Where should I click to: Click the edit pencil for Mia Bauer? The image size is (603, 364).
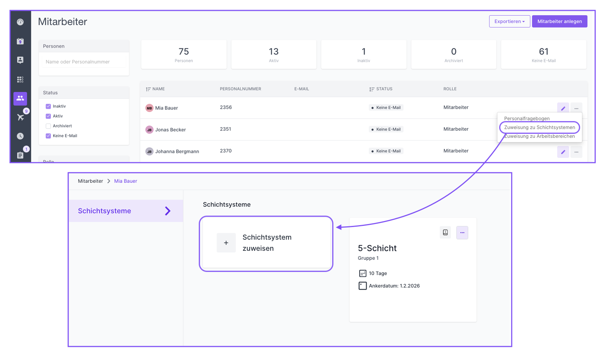pyautogui.click(x=563, y=108)
